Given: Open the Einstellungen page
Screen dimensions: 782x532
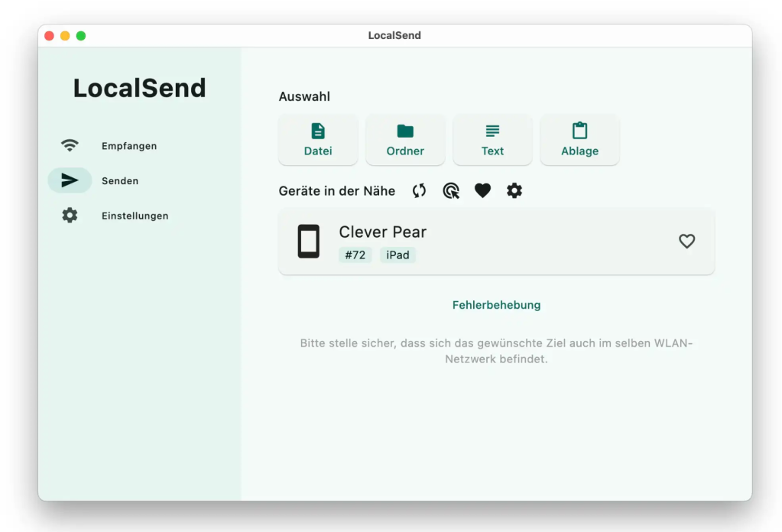Looking at the screenshot, I should point(135,216).
